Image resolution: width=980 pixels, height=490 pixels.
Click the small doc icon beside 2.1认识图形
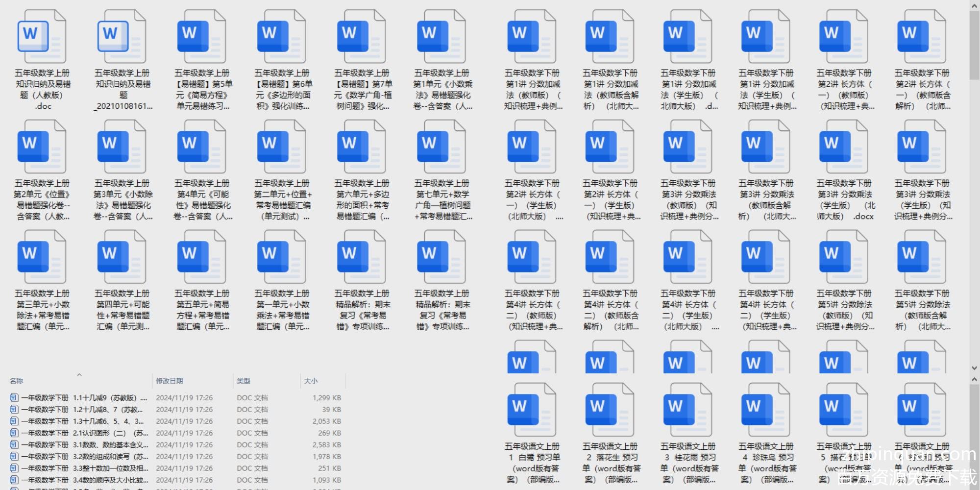(x=14, y=433)
